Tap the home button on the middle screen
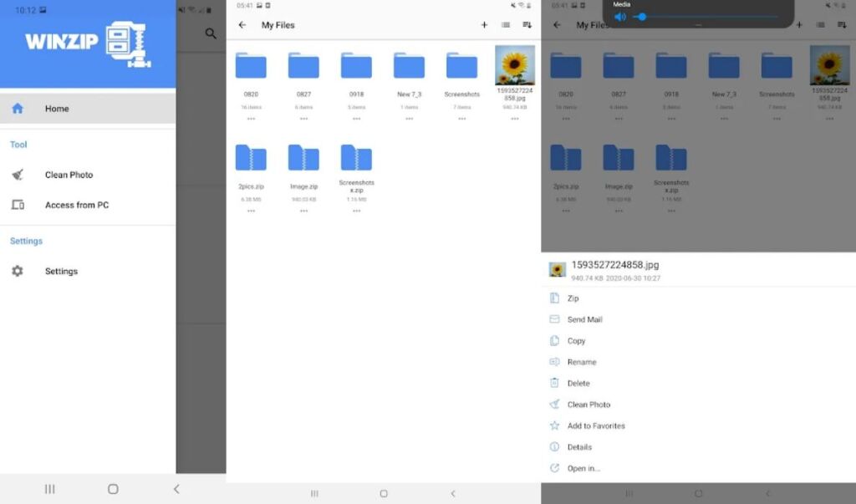 (384, 494)
